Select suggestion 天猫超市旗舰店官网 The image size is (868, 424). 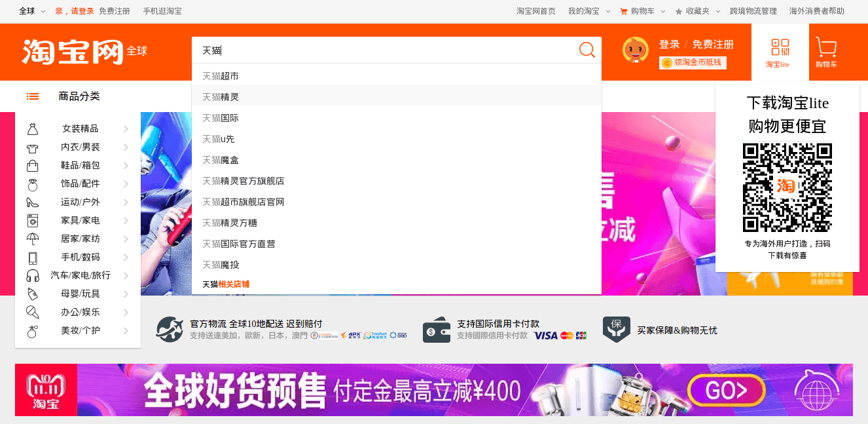pyautogui.click(x=397, y=202)
